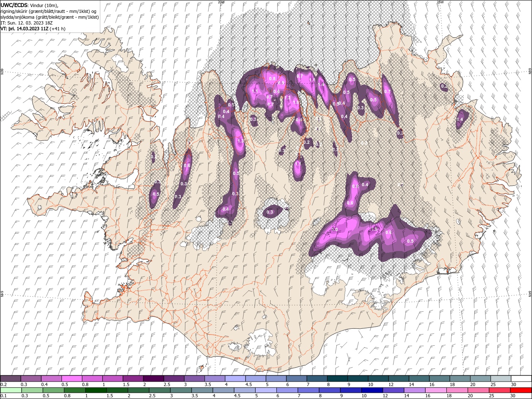This screenshot has height=399, width=532.
Task: Click the 'VT: þri. 14.03.2023 11Z' valid time line
Action: [x=25, y=29]
